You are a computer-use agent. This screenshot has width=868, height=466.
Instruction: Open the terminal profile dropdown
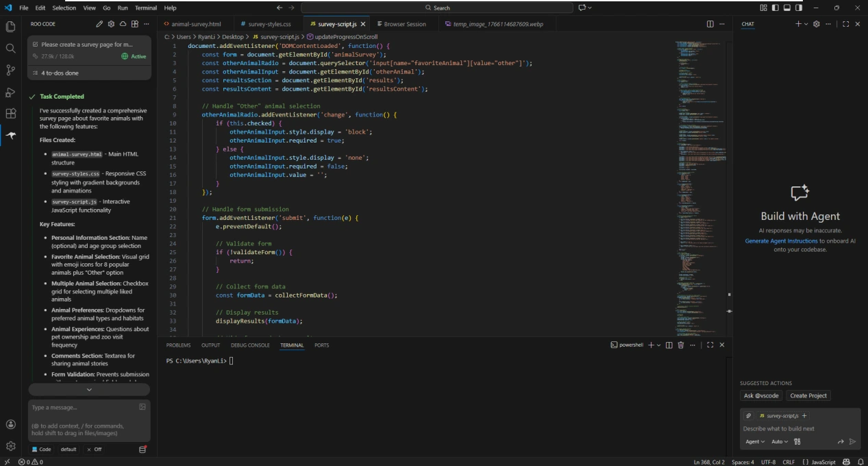[x=658, y=345]
